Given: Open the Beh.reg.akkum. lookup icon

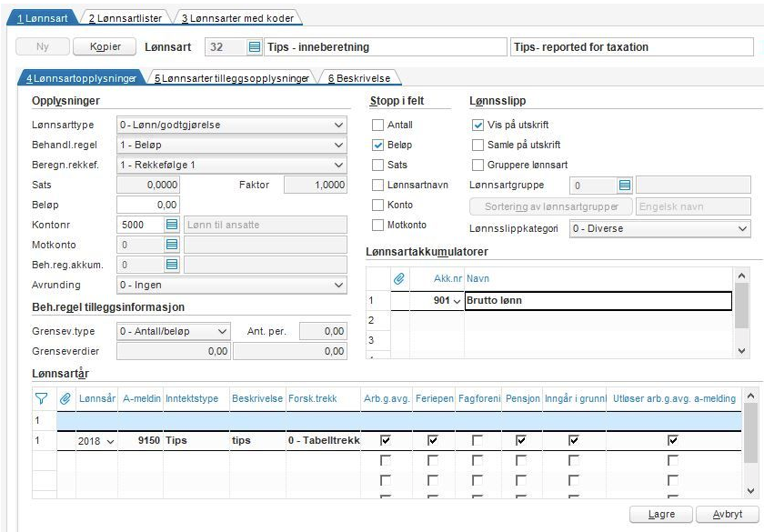Looking at the screenshot, I should click(171, 265).
